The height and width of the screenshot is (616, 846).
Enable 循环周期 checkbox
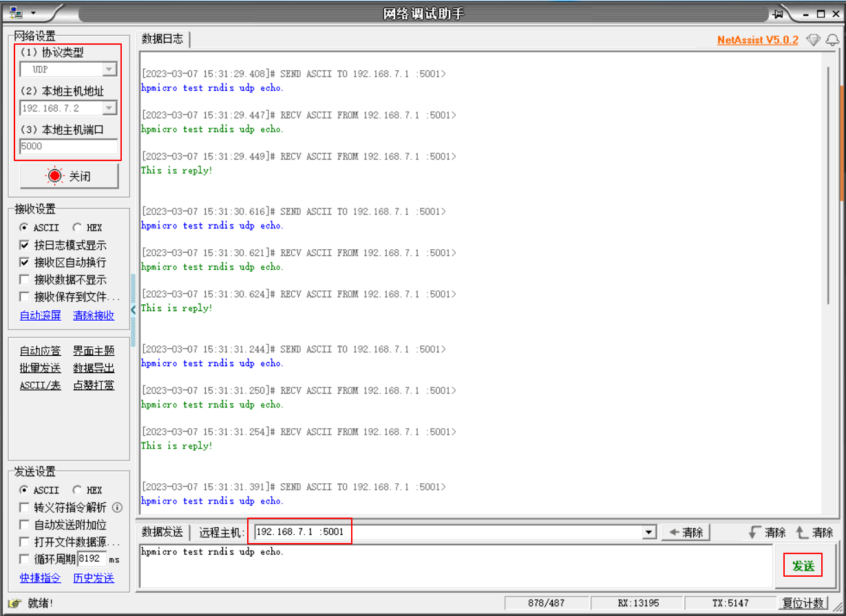click(x=24, y=559)
